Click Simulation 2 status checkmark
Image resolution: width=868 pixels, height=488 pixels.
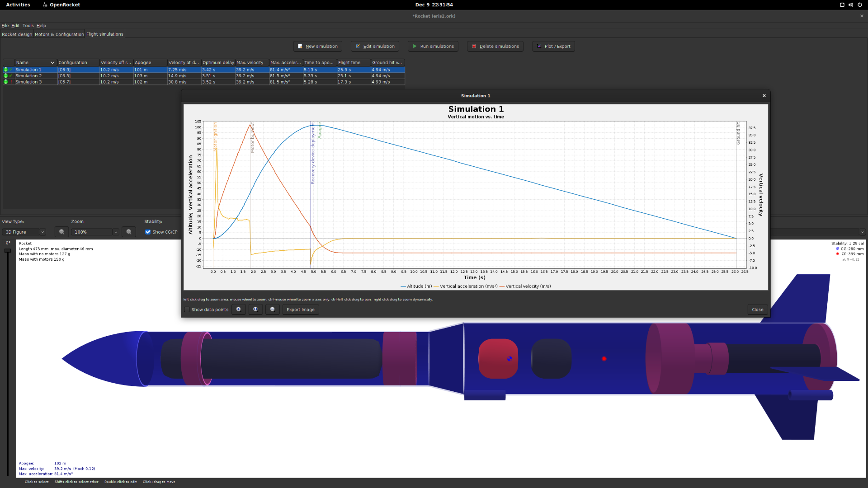point(11,76)
